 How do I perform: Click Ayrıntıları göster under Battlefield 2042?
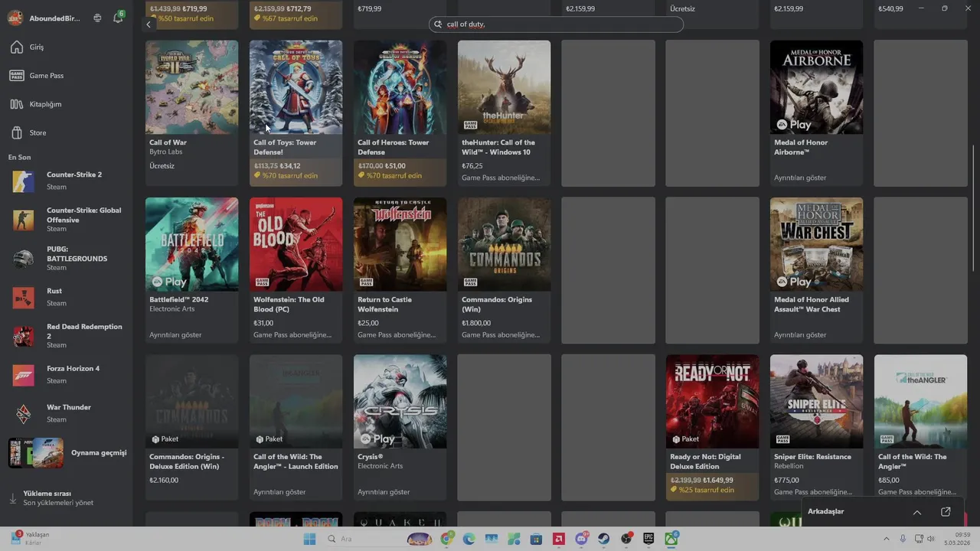[x=175, y=335]
